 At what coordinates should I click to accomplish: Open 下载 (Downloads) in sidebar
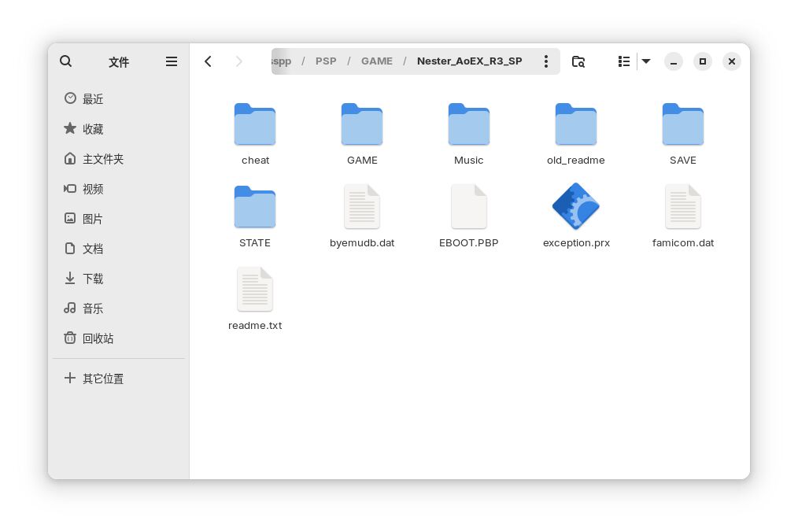93,279
